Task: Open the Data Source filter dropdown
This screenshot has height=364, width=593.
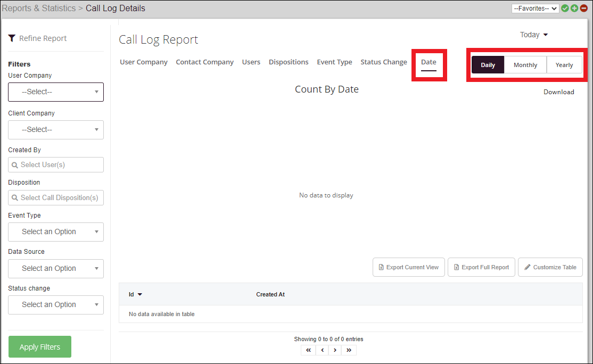Action: 56,268
